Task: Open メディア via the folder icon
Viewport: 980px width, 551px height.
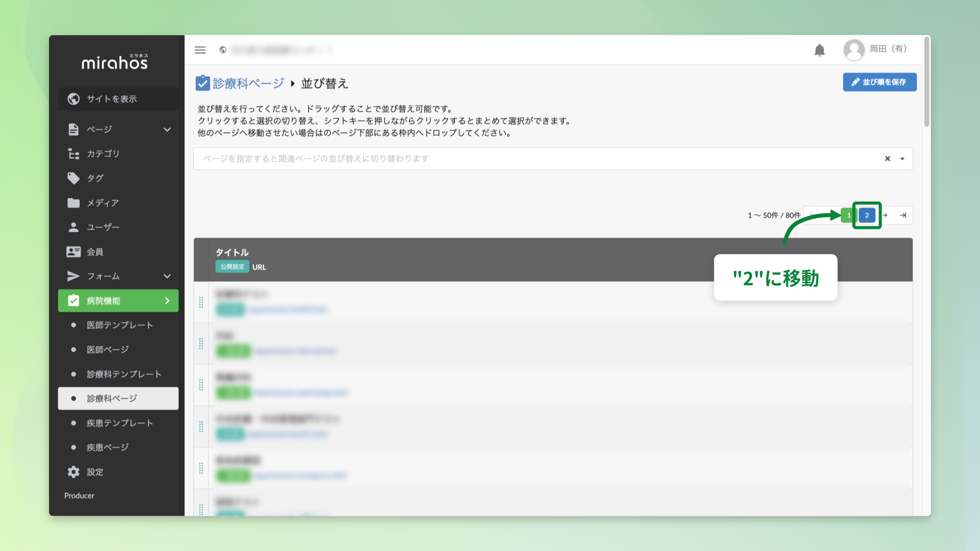Action: 73,203
